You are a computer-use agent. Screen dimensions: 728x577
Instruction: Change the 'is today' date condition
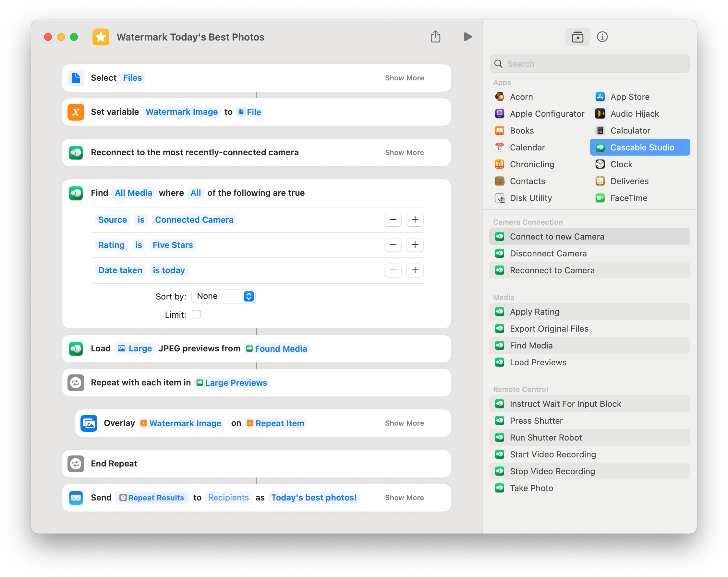[169, 270]
